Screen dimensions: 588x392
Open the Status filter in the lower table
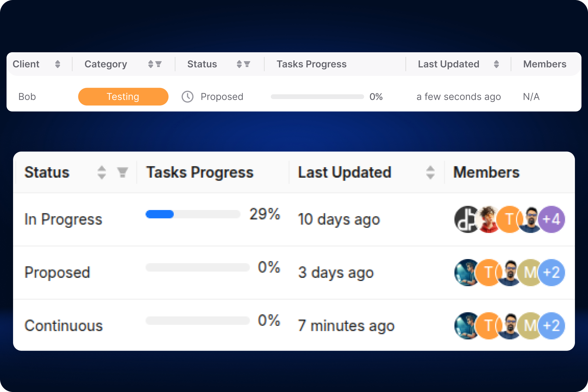[122, 172]
